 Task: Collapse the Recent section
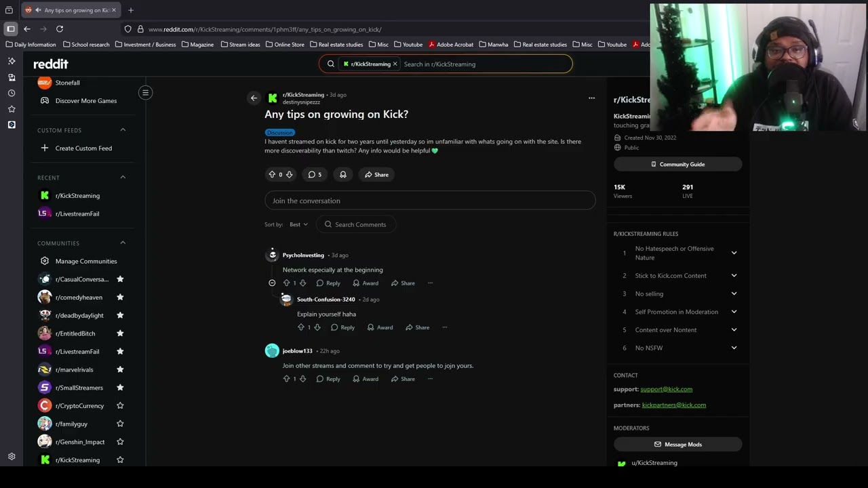123,178
